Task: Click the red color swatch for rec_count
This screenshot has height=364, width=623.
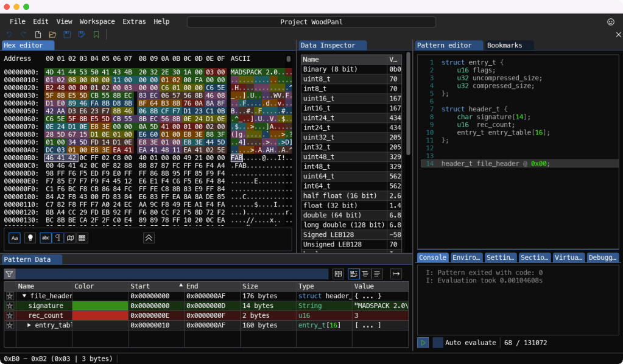Action: 99,315
